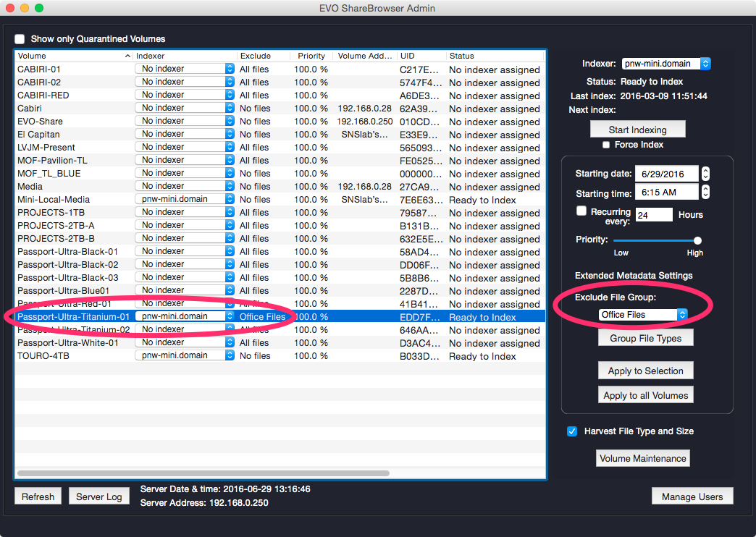Open indexer dropdown for El Capitan row
The image size is (756, 537).
coord(185,134)
